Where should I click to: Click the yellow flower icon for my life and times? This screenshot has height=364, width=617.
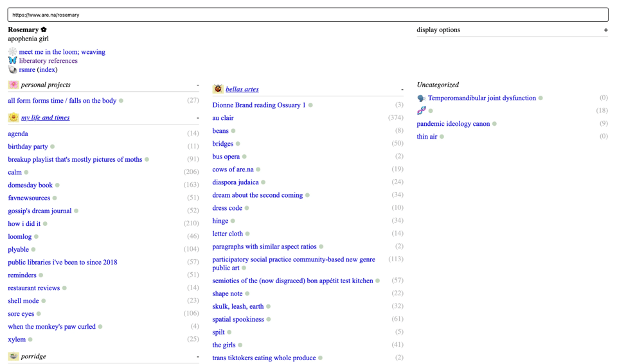click(13, 117)
